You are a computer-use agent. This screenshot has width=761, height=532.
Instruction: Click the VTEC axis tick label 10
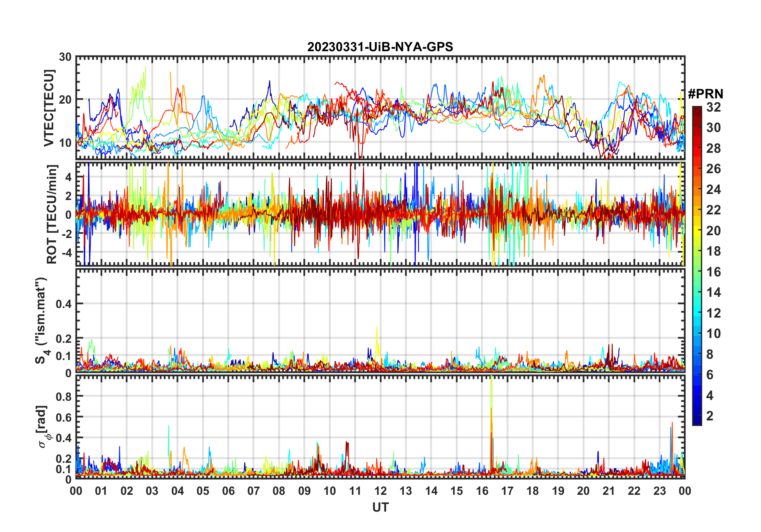(x=65, y=142)
